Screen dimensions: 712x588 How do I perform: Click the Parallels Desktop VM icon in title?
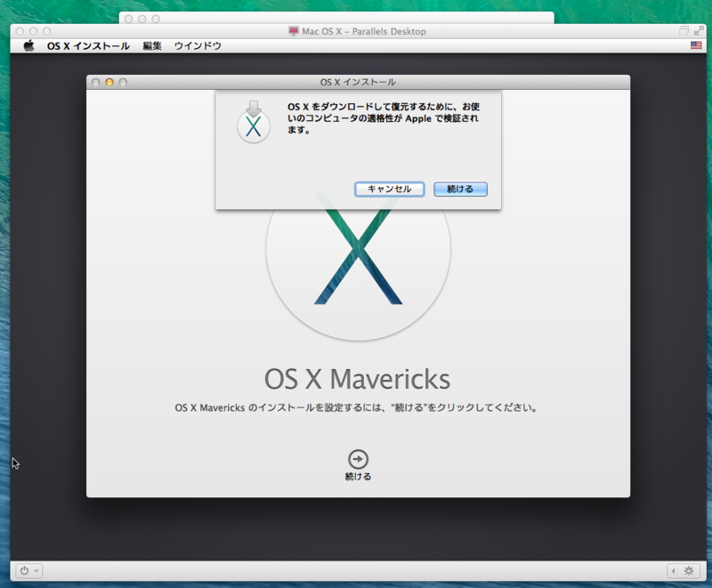294,31
